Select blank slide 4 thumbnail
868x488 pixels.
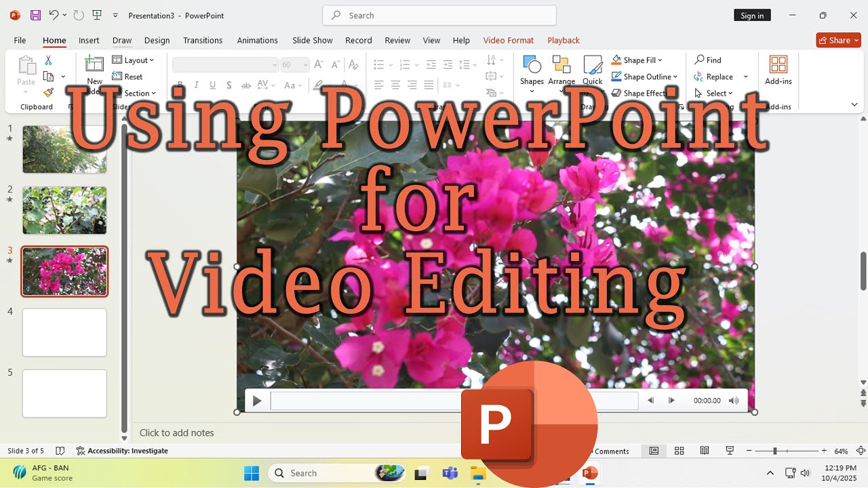point(64,332)
